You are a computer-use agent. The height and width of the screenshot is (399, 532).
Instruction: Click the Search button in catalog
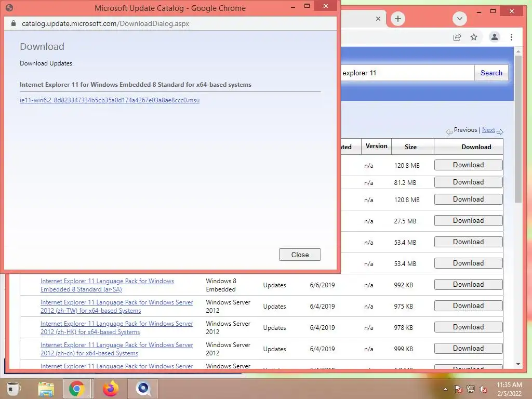pyautogui.click(x=491, y=73)
